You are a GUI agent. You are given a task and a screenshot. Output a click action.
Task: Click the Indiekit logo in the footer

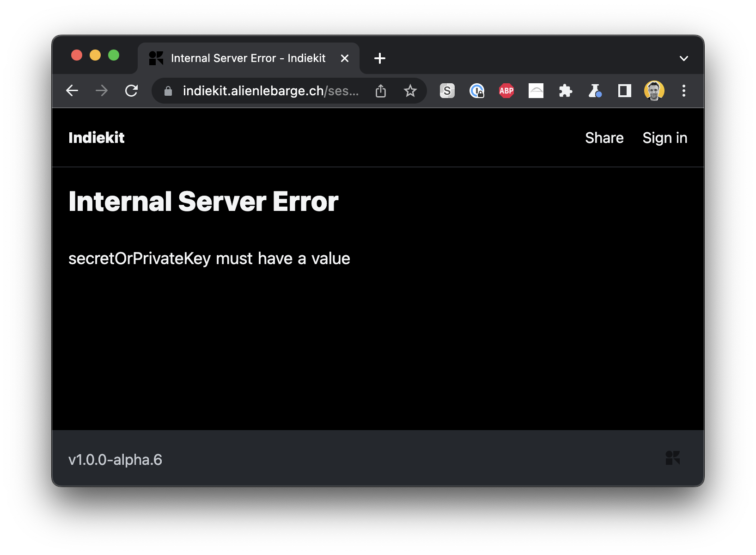(673, 458)
